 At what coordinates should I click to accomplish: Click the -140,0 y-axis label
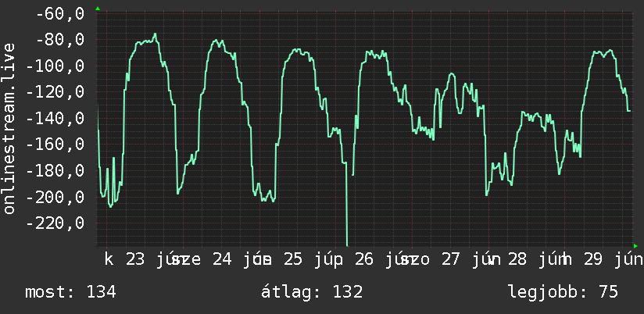(x=55, y=119)
